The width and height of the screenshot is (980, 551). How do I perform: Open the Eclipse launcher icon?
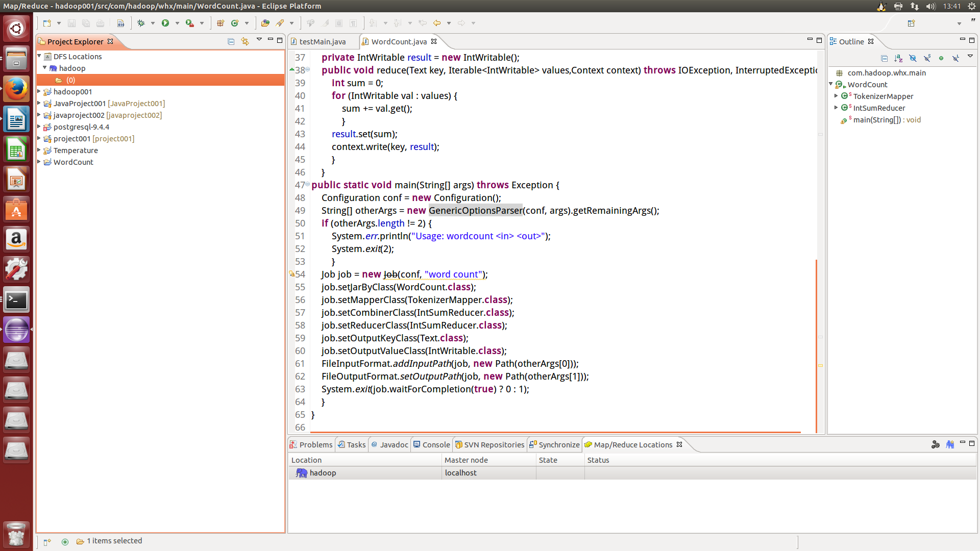click(x=16, y=330)
